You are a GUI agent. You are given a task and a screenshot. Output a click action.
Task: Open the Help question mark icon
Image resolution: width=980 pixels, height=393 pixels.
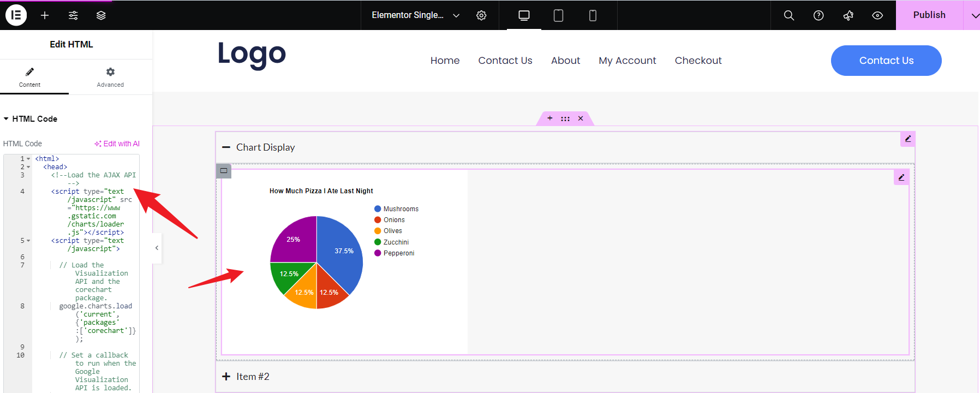(818, 15)
